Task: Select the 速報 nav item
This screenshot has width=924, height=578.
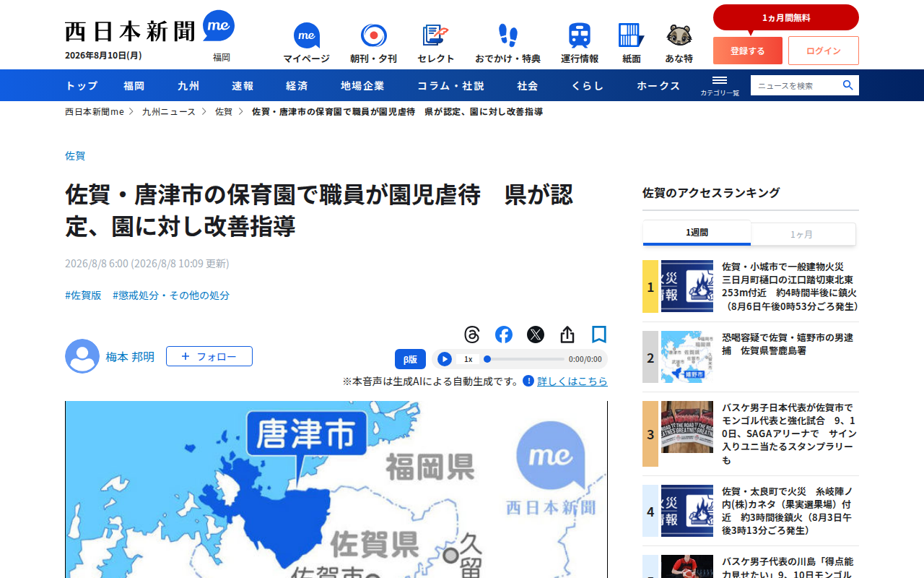Action: pos(243,85)
